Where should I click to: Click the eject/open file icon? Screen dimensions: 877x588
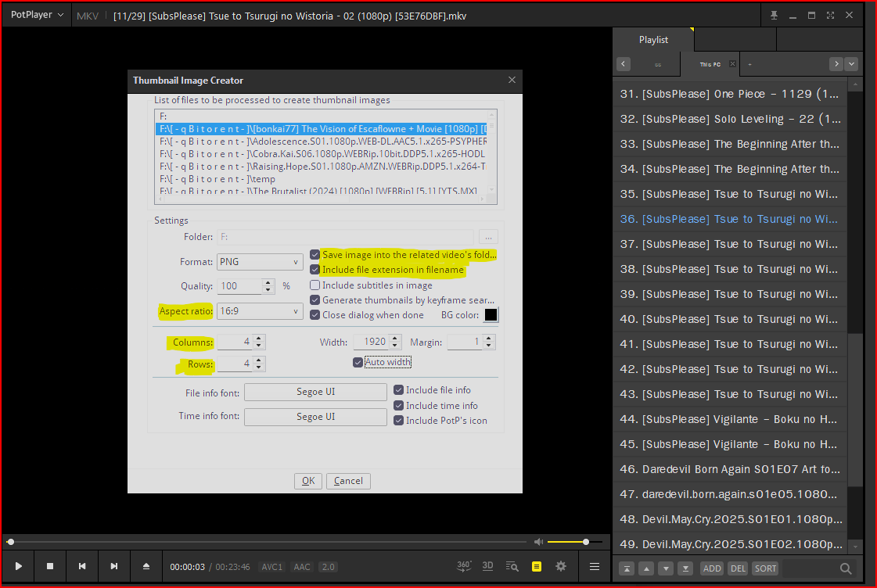[x=146, y=566]
